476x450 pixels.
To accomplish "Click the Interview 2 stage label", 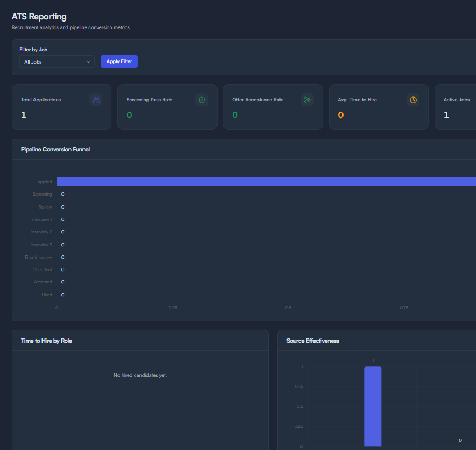I will click(41, 232).
